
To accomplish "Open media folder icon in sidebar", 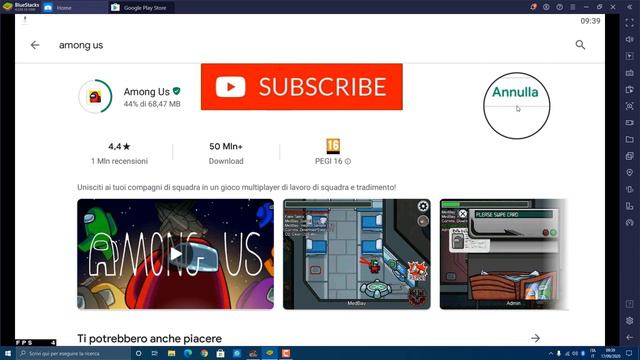I will (x=629, y=139).
